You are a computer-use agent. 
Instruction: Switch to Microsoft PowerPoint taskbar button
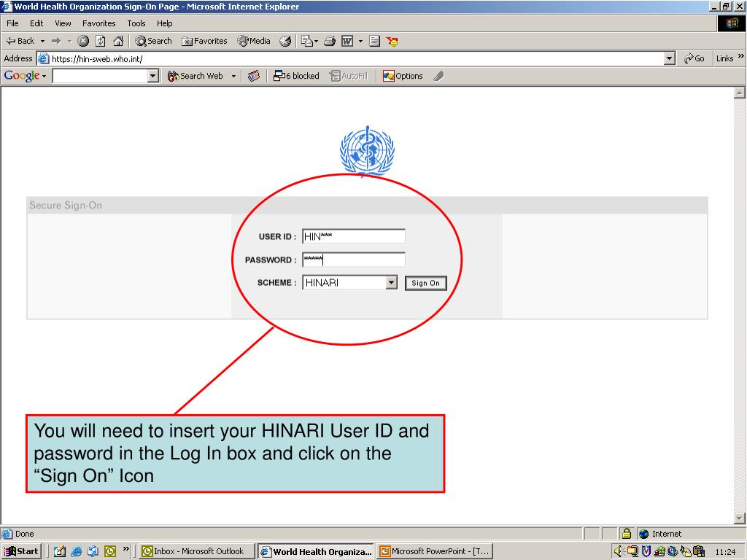(436, 551)
